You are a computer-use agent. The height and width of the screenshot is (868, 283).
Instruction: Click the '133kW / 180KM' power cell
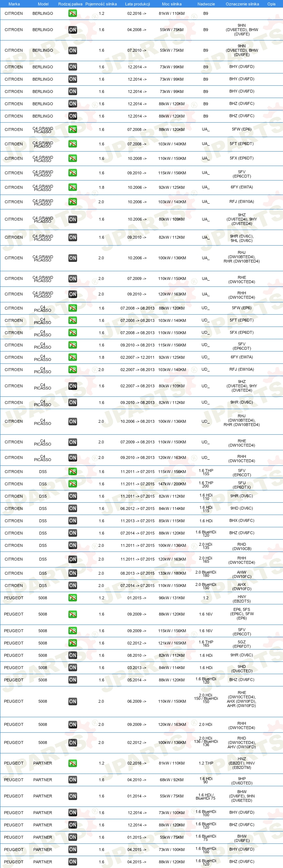[172, 573]
